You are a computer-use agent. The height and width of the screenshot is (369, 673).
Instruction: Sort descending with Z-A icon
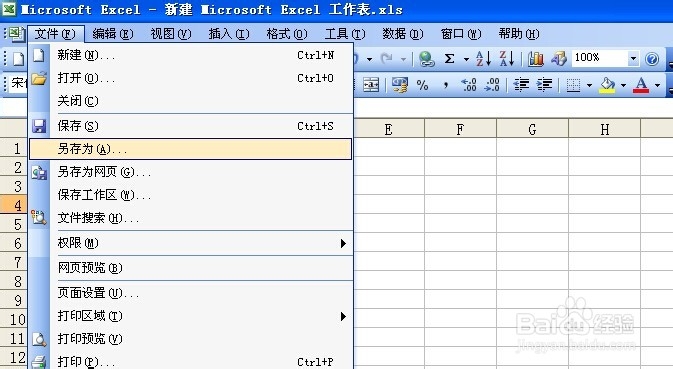click(507, 59)
